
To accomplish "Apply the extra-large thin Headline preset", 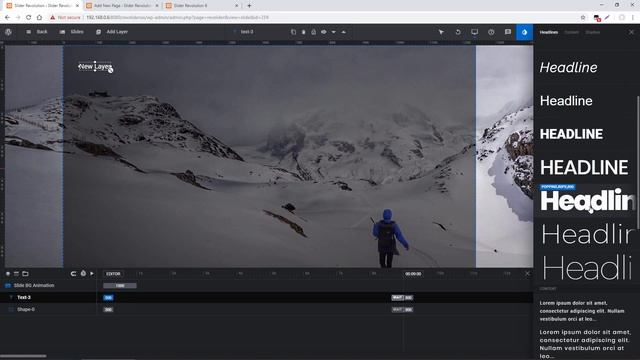I will [x=587, y=268].
